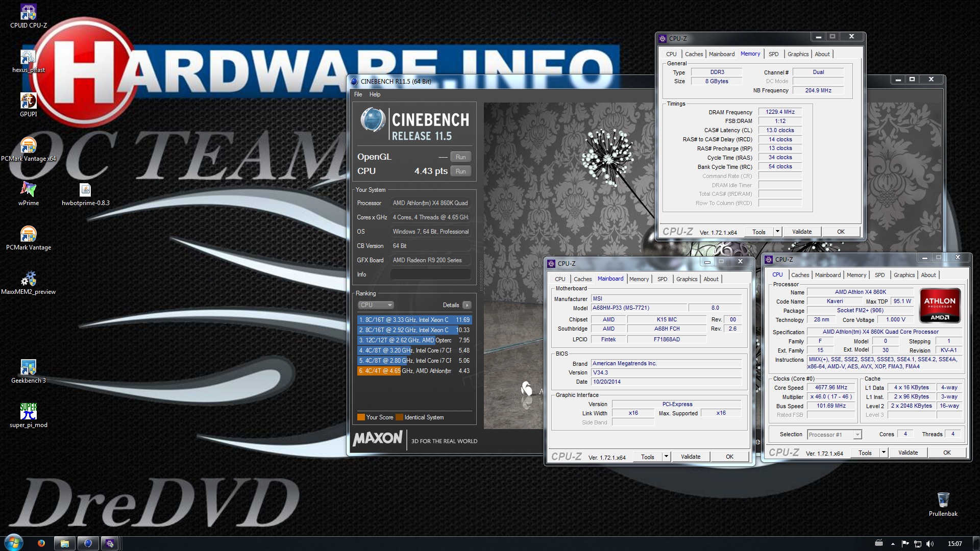Click the DRAM Frequency 1229.4 MHz value
980x551 pixels.
[x=780, y=112]
